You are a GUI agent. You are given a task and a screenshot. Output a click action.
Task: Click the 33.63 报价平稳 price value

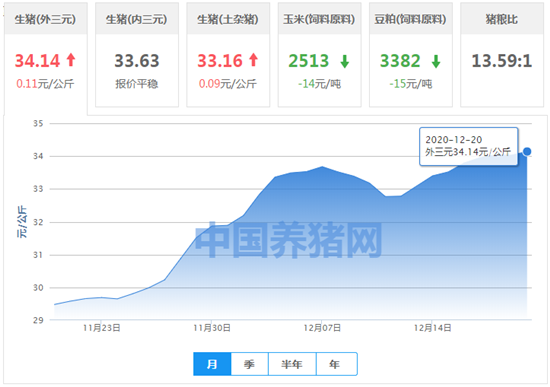click(137, 61)
